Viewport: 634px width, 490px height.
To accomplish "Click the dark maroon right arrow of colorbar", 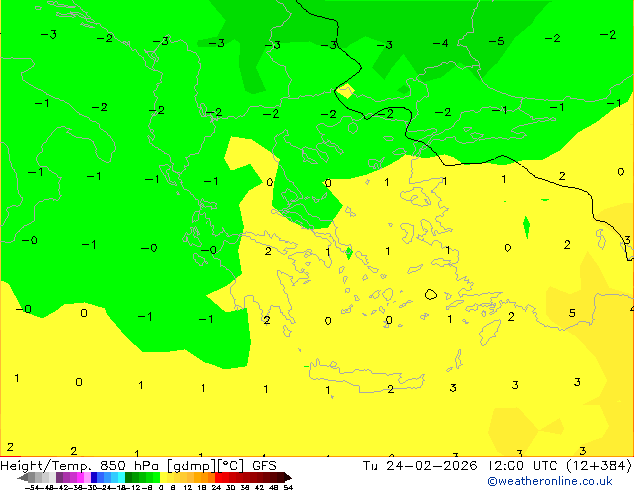I will coord(288,477).
